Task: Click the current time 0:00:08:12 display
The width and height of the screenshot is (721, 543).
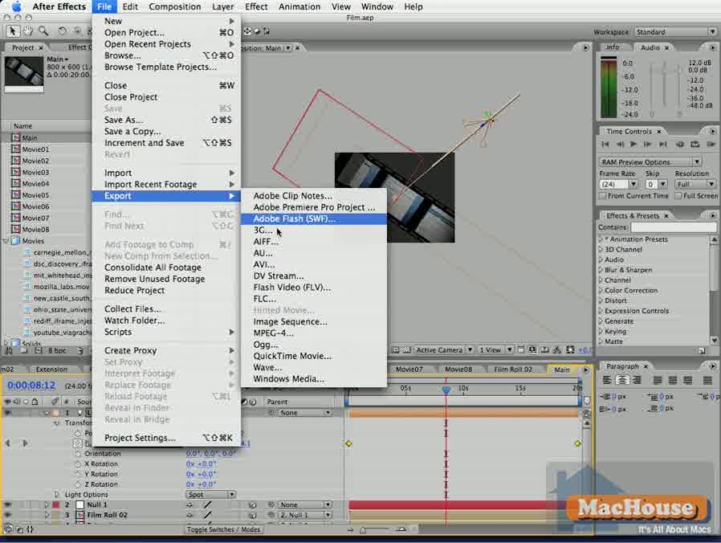Action: point(31,385)
